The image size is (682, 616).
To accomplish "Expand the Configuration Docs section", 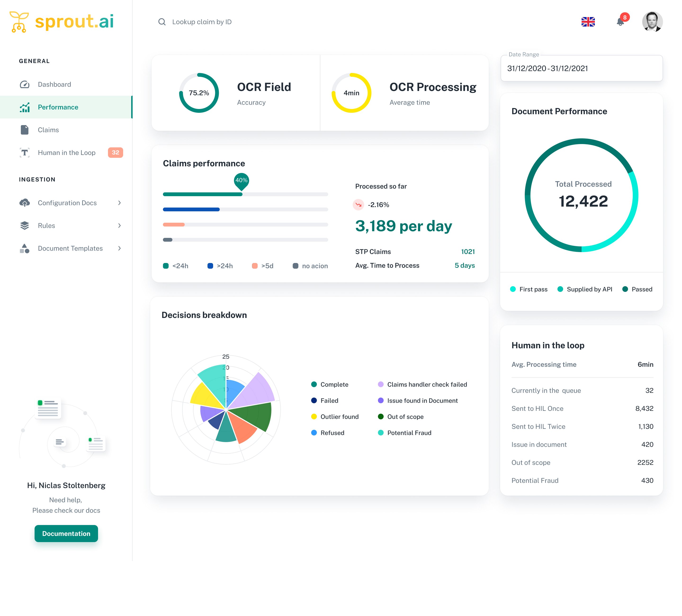I will 120,202.
